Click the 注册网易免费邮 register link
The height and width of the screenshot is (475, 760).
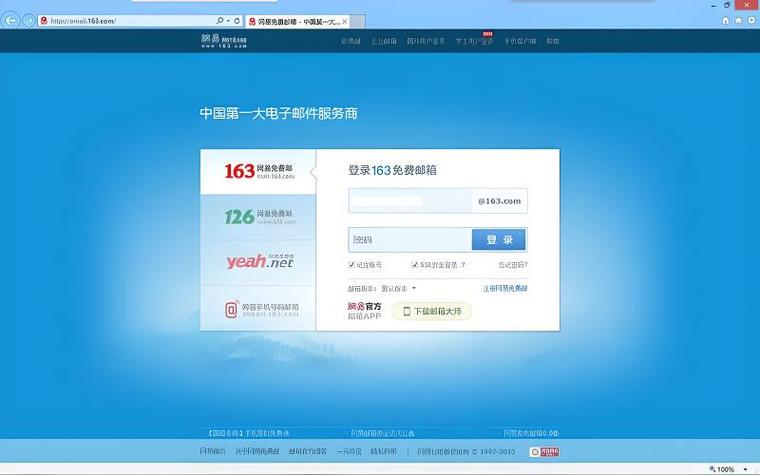pos(505,288)
